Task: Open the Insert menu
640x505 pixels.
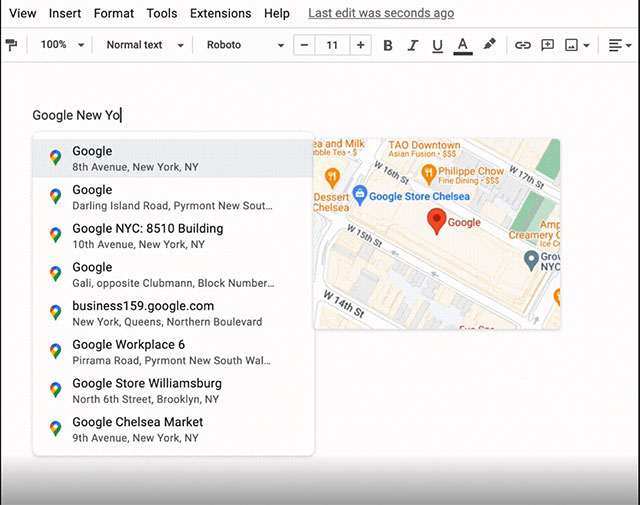Action: [65, 13]
